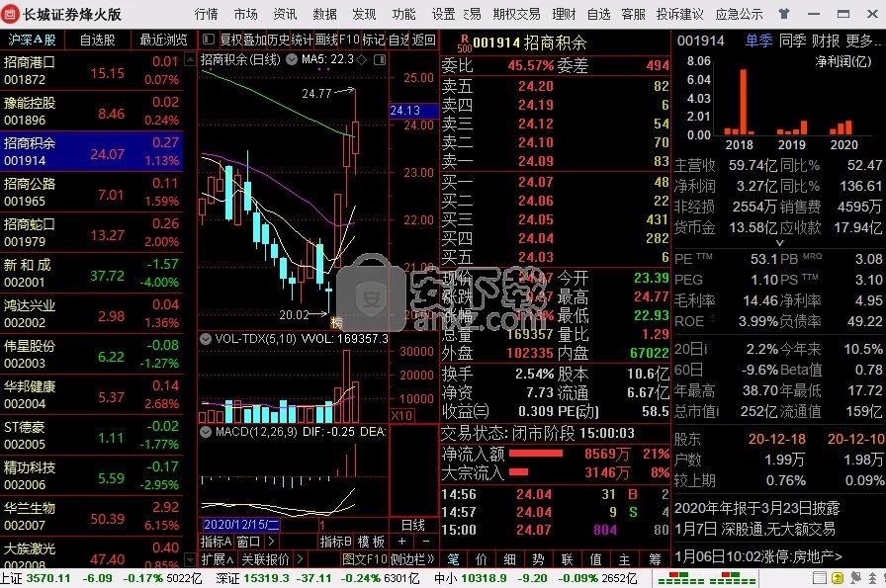Open the 客服 menu

click(x=633, y=14)
